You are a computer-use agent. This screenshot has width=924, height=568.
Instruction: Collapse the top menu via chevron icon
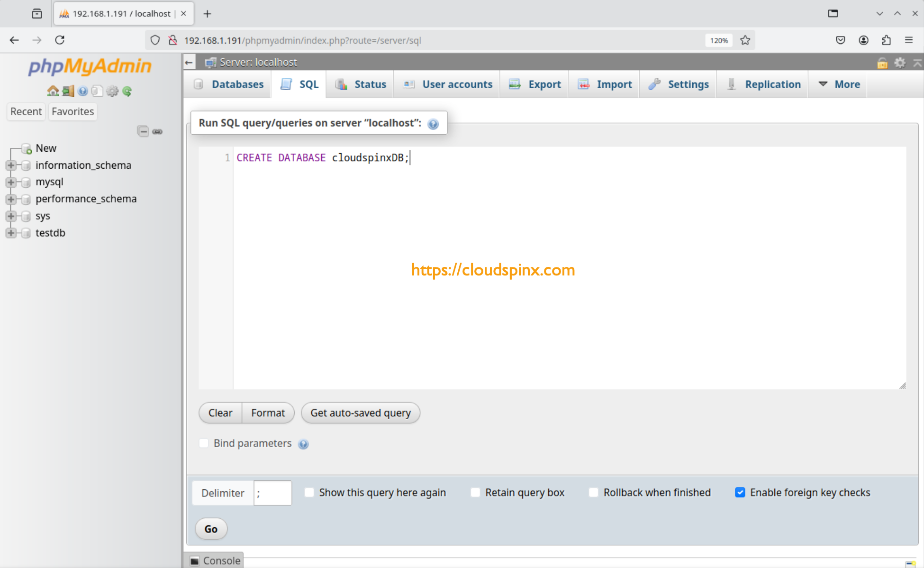[917, 62]
